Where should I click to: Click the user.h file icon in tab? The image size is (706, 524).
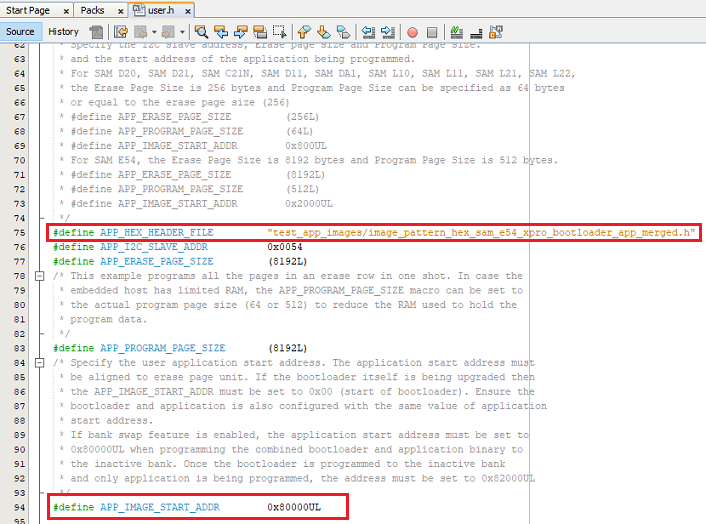click(139, 9)
